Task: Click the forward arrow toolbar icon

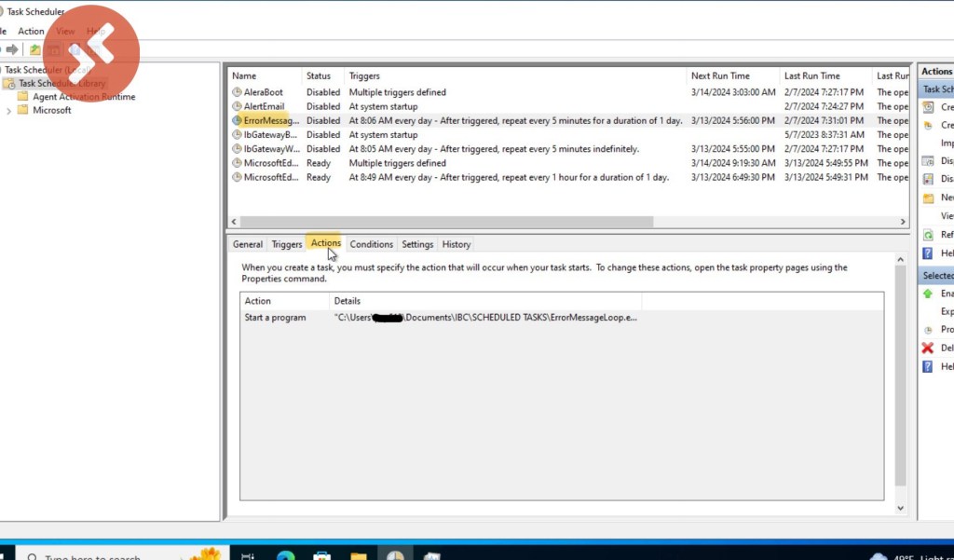Action: click(x=13, y=49)
